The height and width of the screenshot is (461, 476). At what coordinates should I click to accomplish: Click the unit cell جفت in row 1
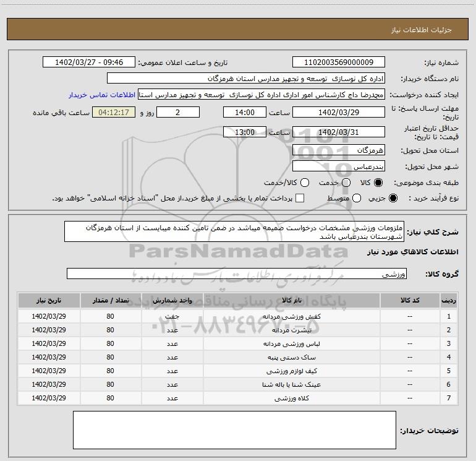(172, 316)
